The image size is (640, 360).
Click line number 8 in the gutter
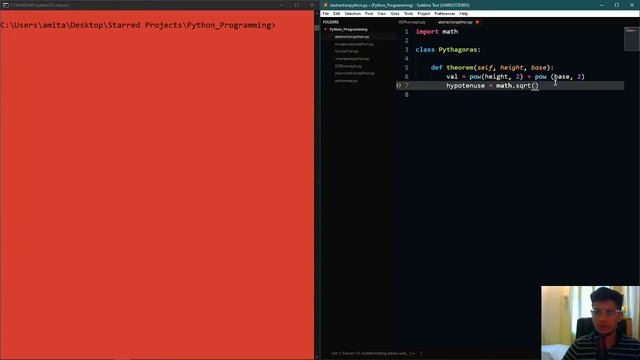click(x=406, y=94)
